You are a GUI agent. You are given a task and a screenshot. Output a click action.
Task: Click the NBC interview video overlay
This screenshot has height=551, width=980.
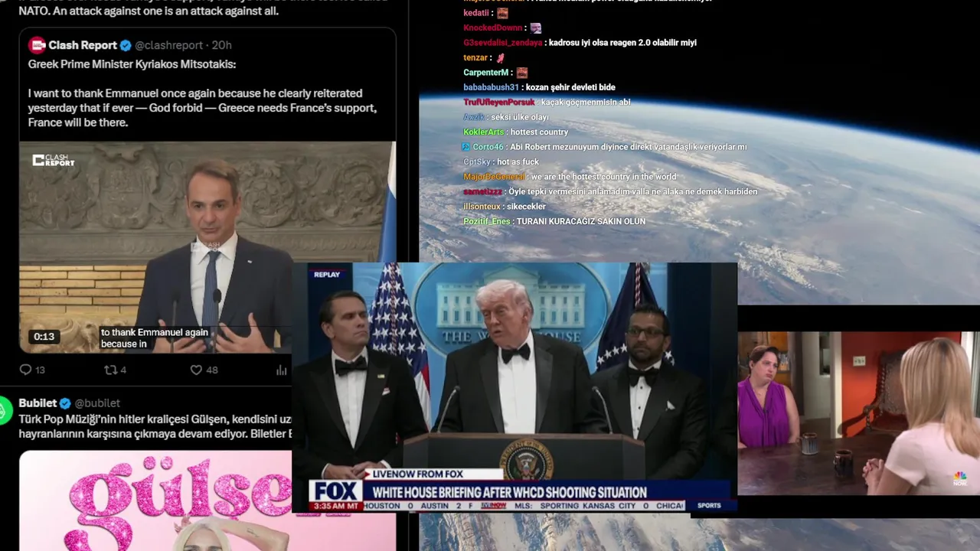click(858, 413)
